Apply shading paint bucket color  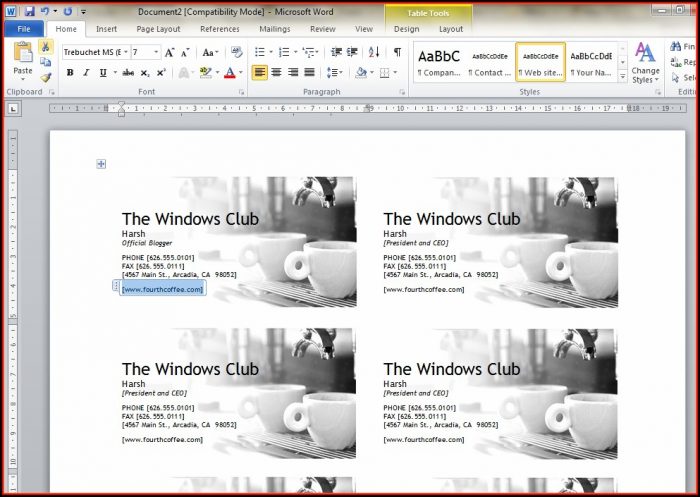tap(361, 72)
